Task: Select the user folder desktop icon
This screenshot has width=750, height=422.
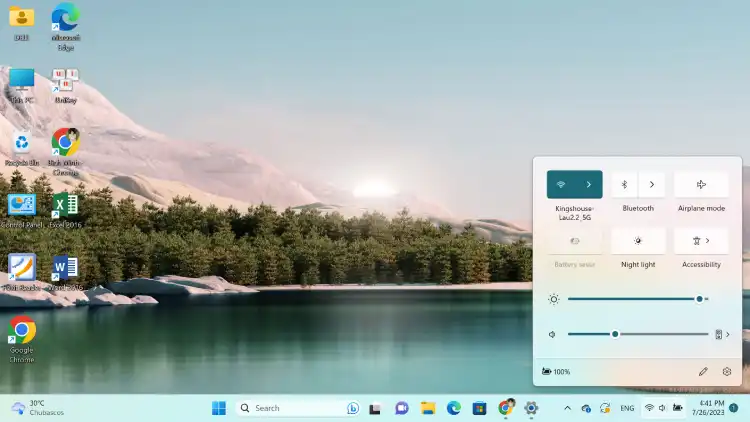Action: click(22, 22)
